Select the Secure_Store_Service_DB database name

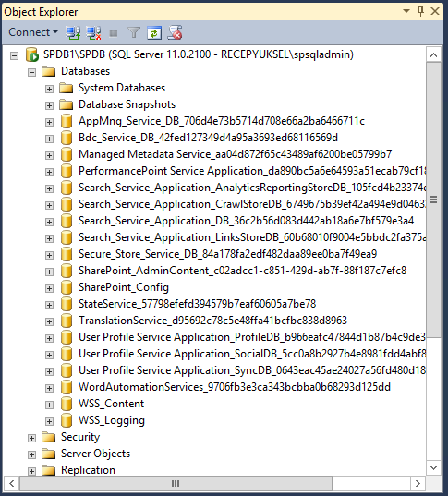(x=228, y=254)
